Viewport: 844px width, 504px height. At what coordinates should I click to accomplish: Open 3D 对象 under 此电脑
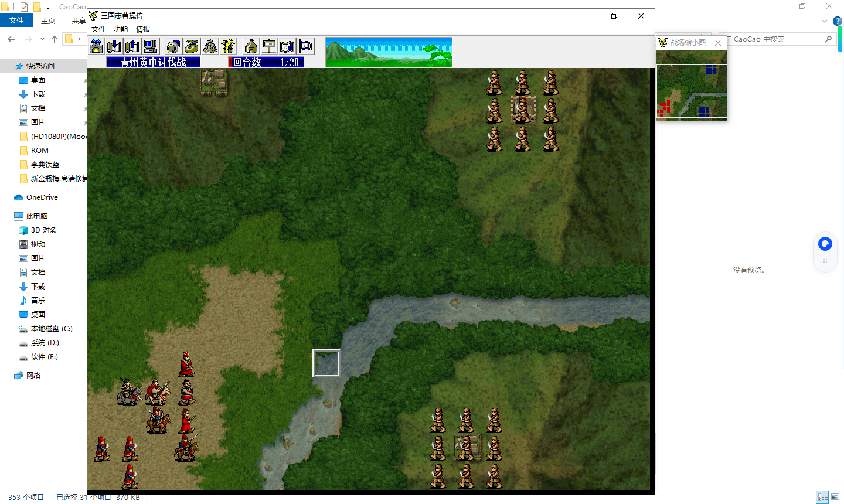coord(44,230)
